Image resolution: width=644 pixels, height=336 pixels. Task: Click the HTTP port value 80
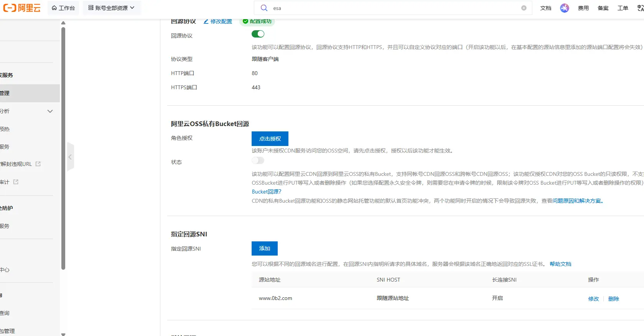pos(255,73)
